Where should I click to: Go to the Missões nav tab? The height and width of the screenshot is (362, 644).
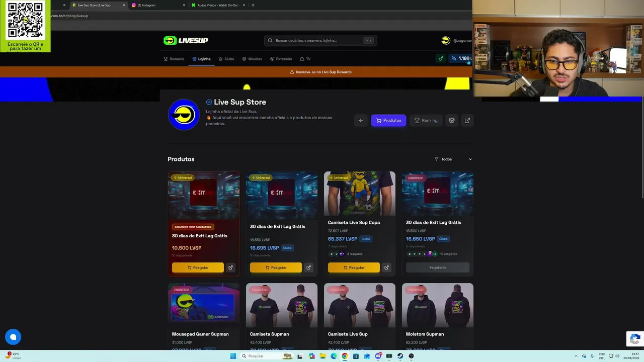[x=252, y=59]
